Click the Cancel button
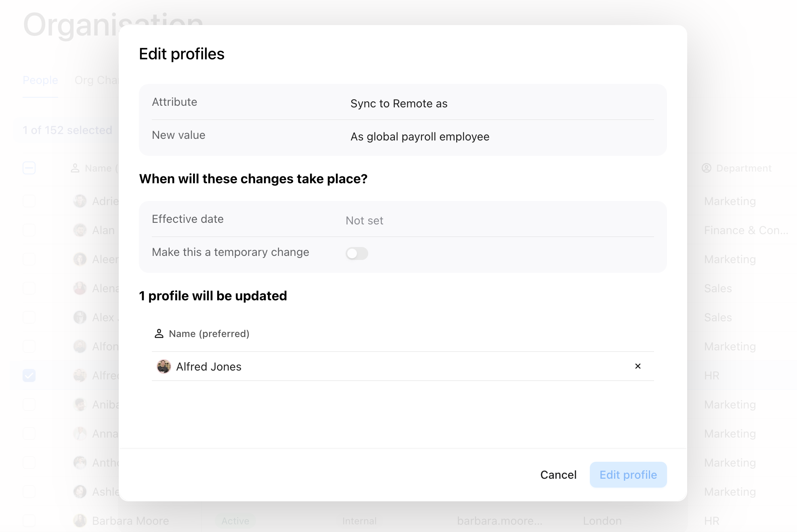Viewport: 797px width, 532px height. (558, 475)
